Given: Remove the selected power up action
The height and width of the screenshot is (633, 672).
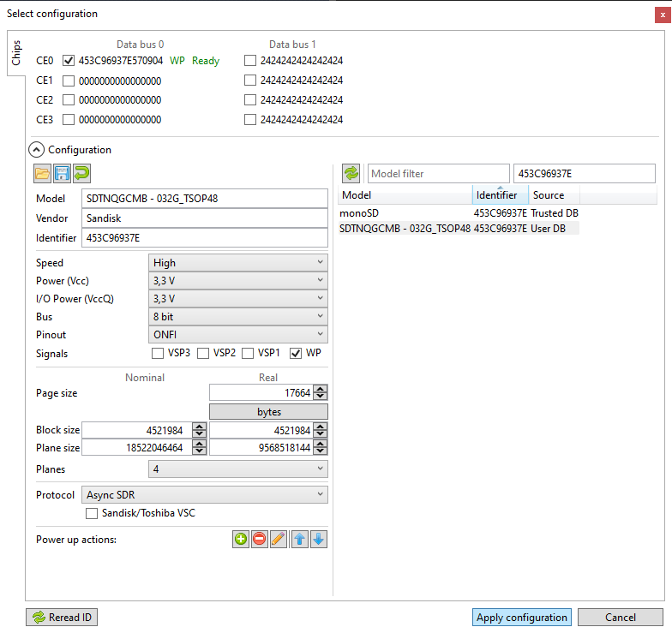Looking at the screenshot, I should coord(260,540).
